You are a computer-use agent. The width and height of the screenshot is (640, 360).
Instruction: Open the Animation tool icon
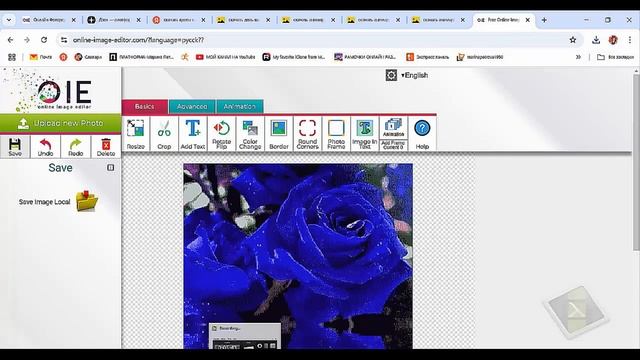[393, 127]
